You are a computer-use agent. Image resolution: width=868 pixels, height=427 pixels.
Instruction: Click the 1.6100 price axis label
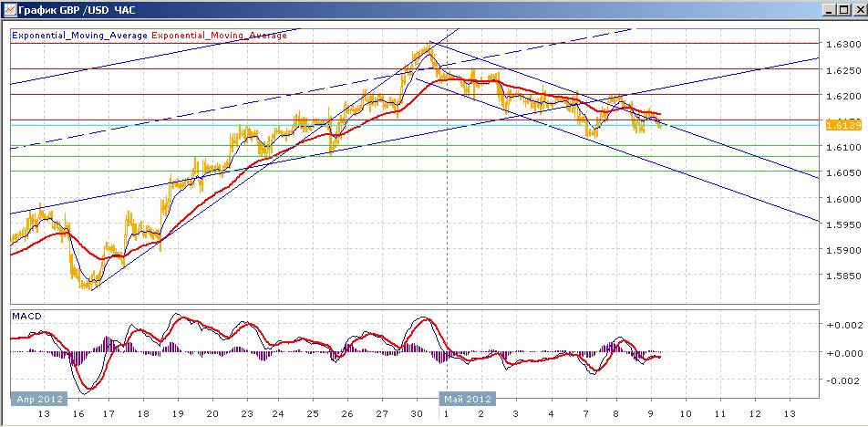tap(842, 147)
